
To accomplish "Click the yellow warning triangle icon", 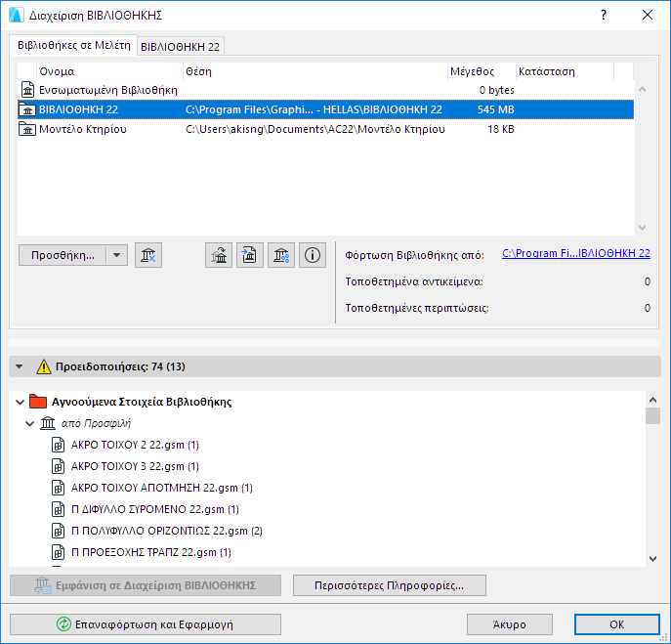I will [44, 367].
